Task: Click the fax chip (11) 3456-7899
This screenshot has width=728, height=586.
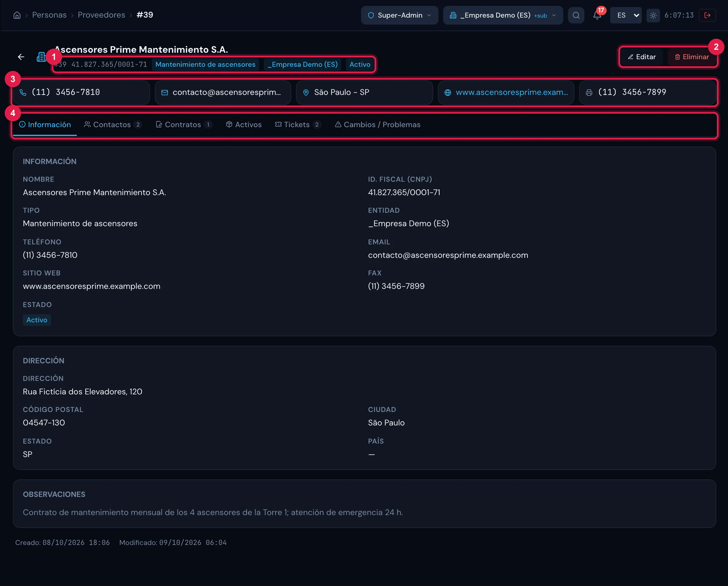Action: [647, 92]
